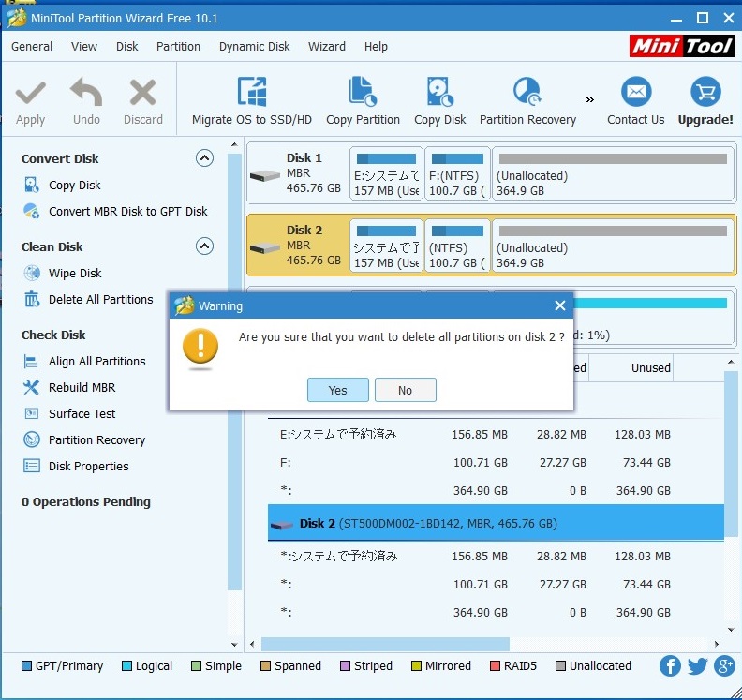The image size is (742, 700).
Task: Click the sidebar scroll down arrow
Action: click(x=234, y=644)
